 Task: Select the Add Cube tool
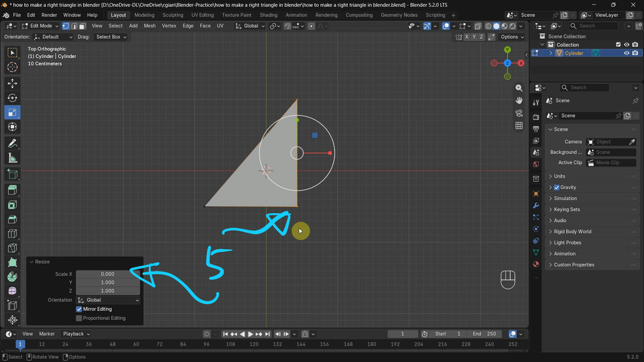(x=13, y=175)
